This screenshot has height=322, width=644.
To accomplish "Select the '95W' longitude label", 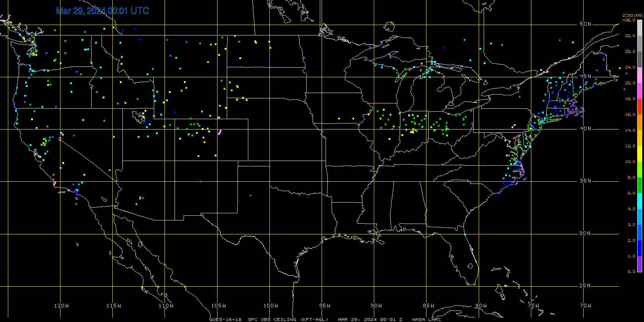I will [325, 306].
